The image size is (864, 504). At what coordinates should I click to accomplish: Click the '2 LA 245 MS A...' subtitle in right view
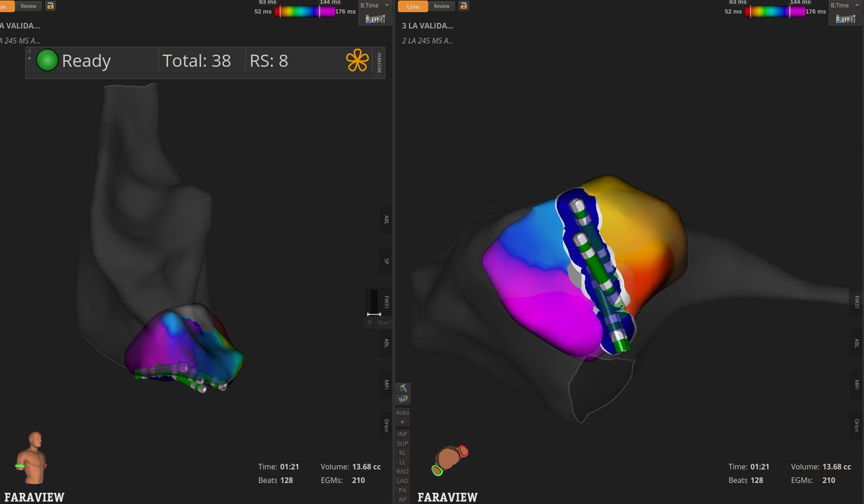coord(428,41)
